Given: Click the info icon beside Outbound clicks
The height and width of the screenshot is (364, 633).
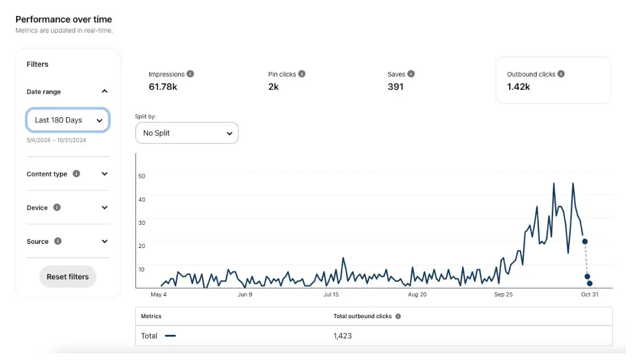Looking at the screenshot, I should pyautogui.click(x=561, y=74).
